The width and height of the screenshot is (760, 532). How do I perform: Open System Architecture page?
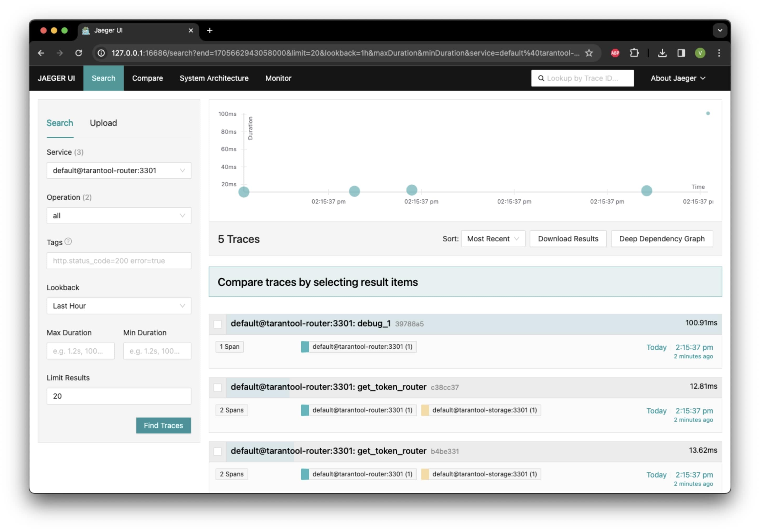click(x=214, y=78)
